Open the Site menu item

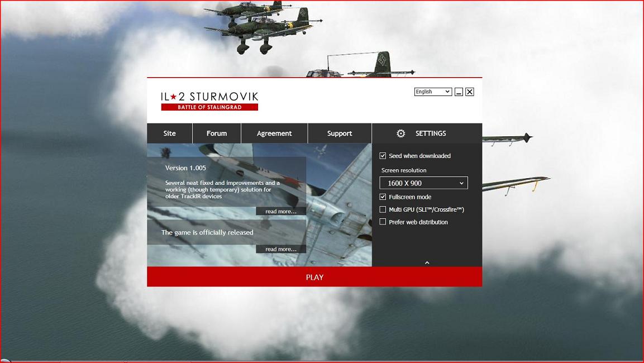pyautogui.click(x=170, y=133)
